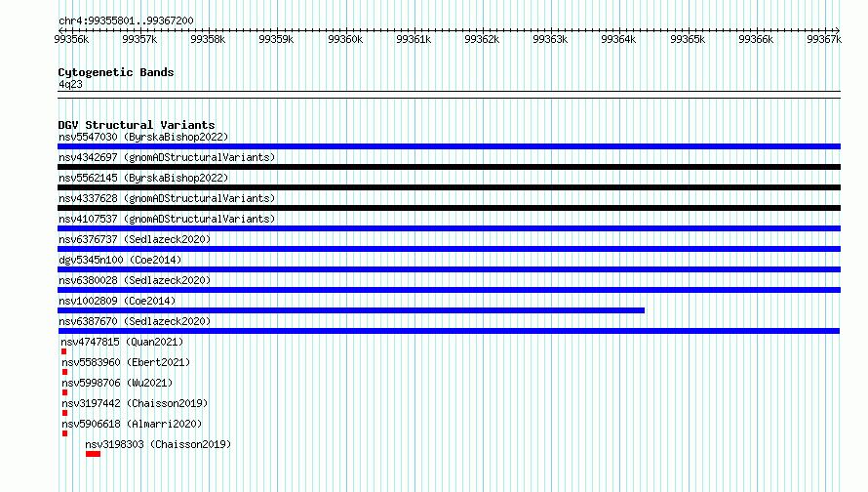Screen dimensions: 868x492
Task: Open the nsv3198303 (Chaisson2019) label
Action: 158,444
